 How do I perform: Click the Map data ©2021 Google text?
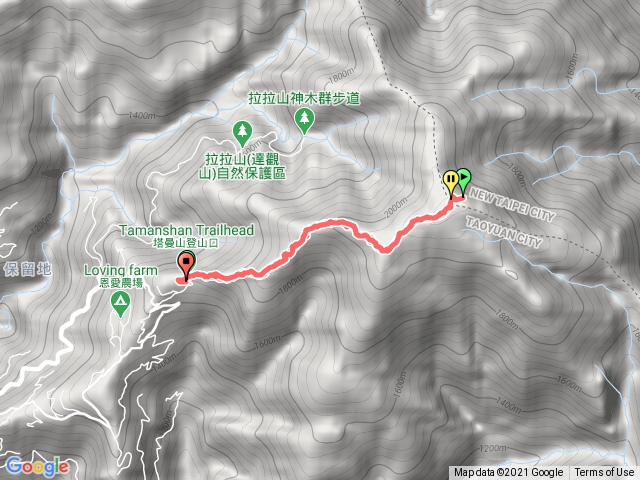[x=509, y=473]
